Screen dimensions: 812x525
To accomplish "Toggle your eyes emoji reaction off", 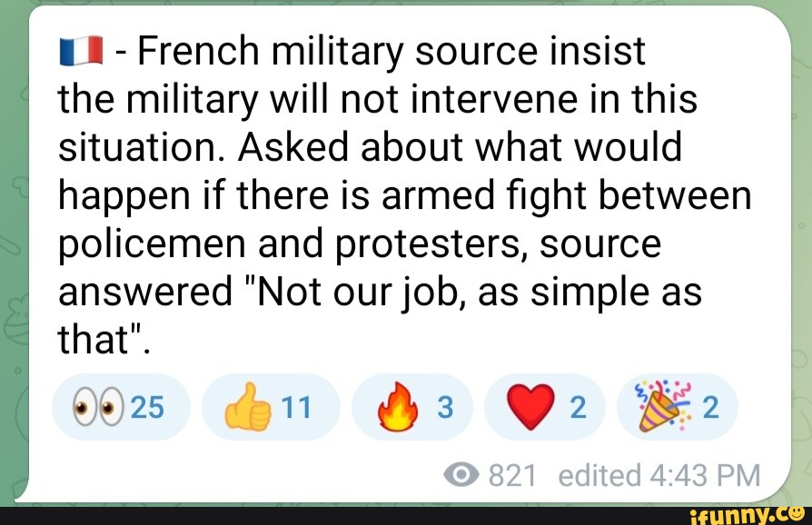I will [120, 407].
